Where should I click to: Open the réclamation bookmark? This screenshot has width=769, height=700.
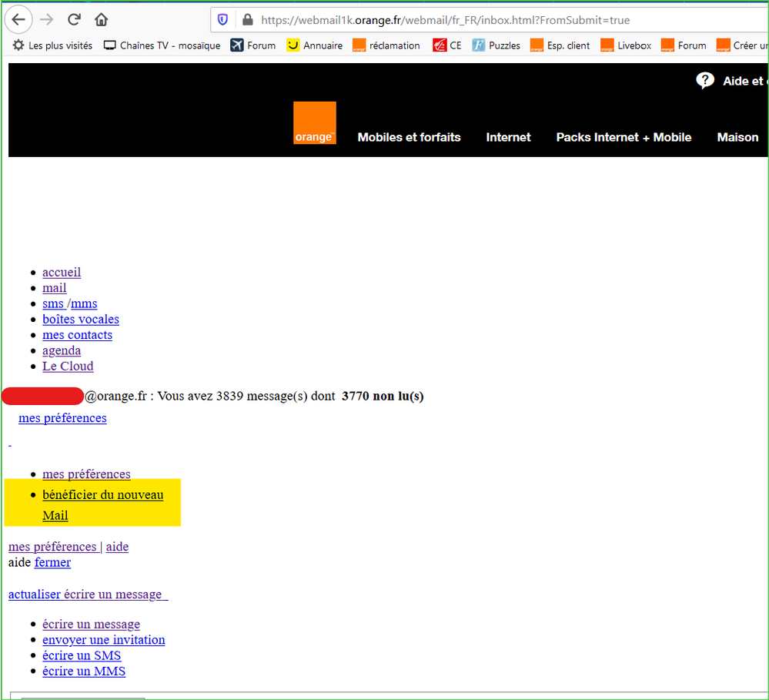386,45
